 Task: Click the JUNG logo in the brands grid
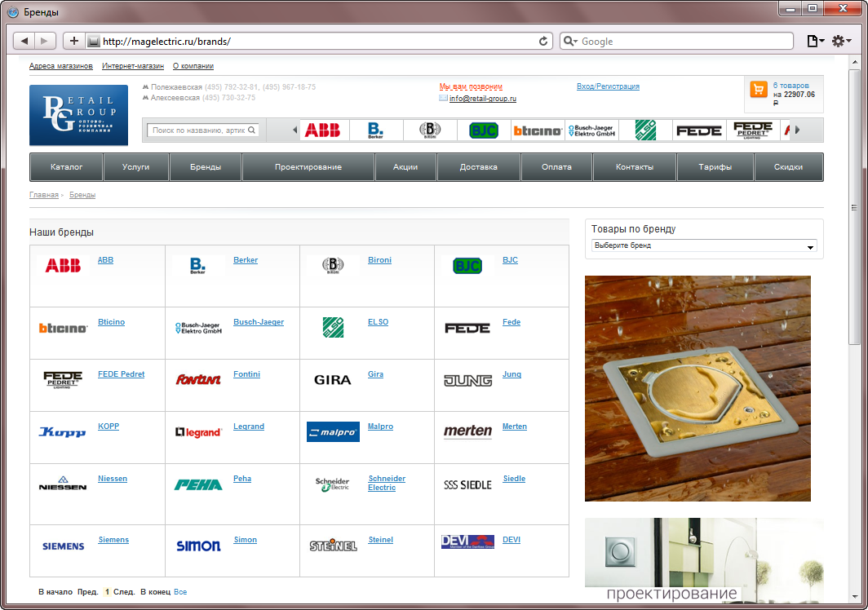pos(467,380)
